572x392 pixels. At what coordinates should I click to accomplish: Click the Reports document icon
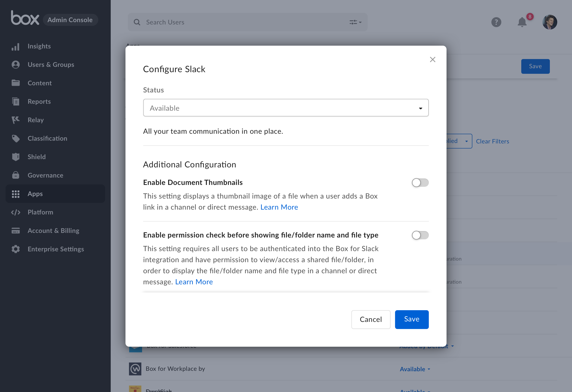click(x=15, y=101)
